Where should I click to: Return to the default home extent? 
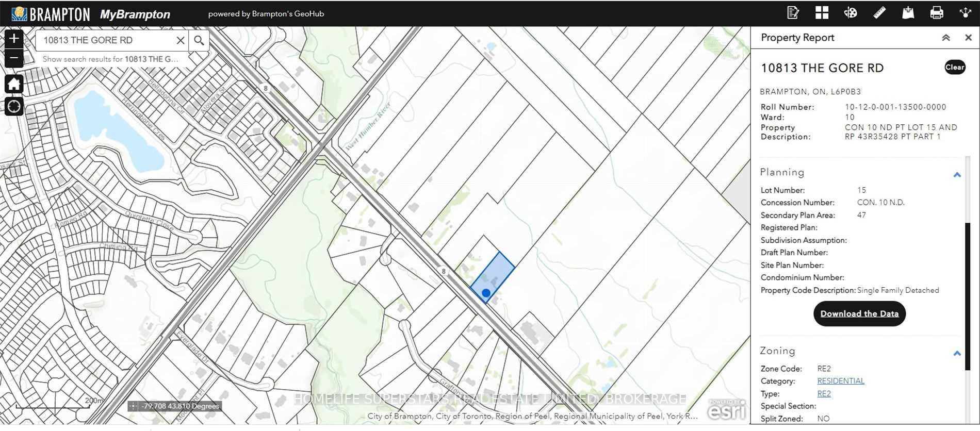[14, 84]
